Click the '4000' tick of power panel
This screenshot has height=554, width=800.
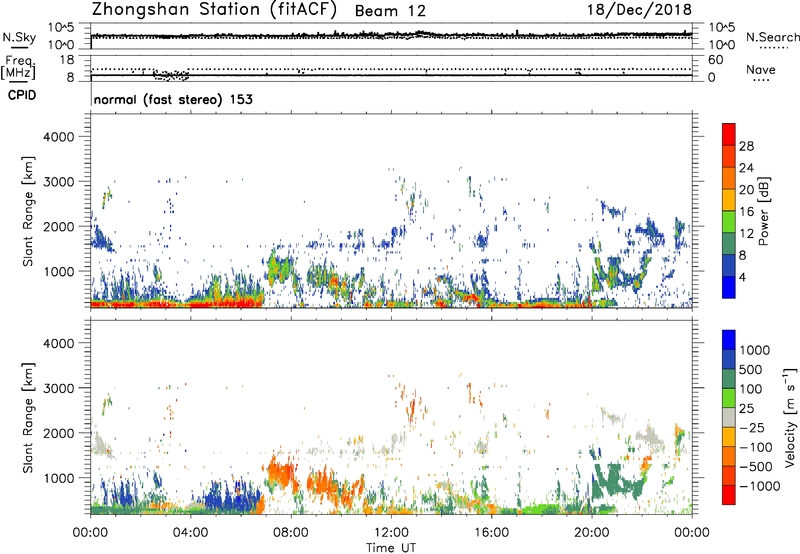tap(58, 137)
